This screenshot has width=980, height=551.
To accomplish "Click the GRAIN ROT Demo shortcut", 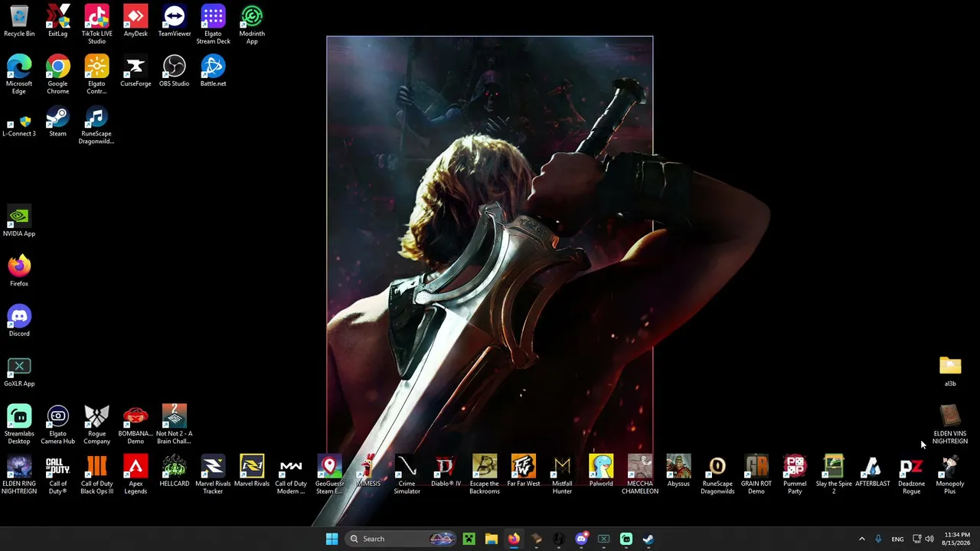I will click(756, 474).
